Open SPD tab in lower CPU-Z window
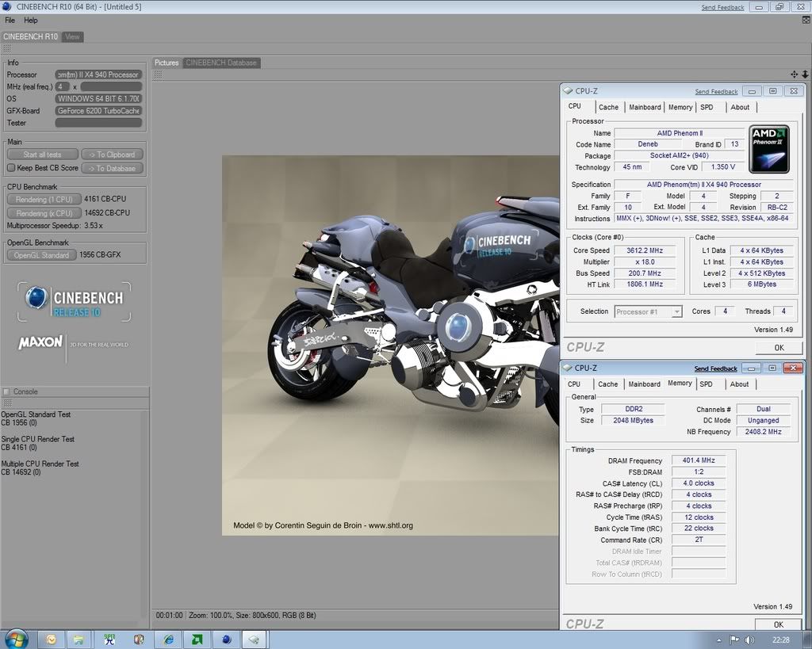The height and width of the screenshot is (649, 812). tap(706, 384)
